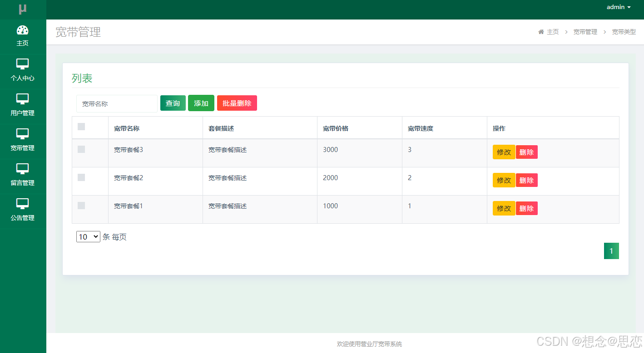
Task: Click 删除 for 宽带套餐3
Action: pyautogui.click(x=527, y=152)
